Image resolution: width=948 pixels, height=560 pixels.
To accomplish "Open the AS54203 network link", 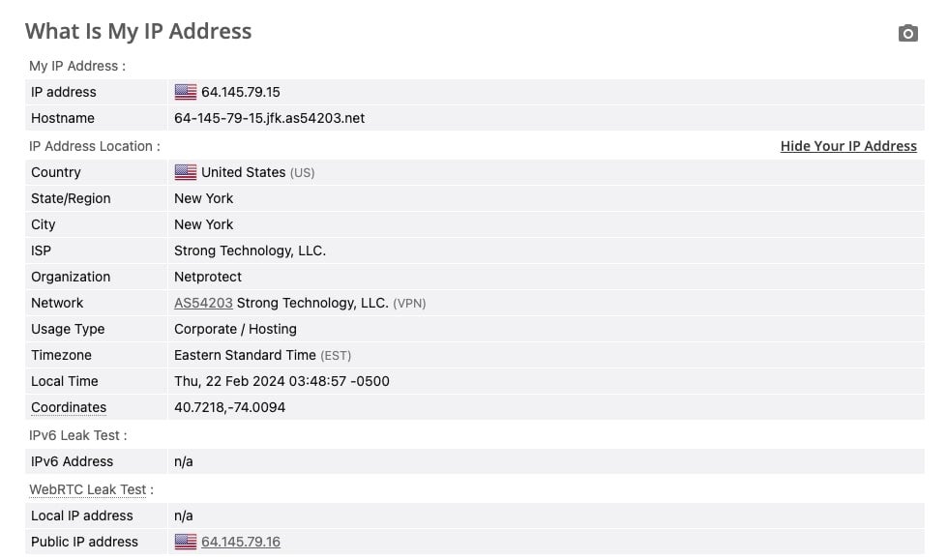I will click(x=203, y=303).
